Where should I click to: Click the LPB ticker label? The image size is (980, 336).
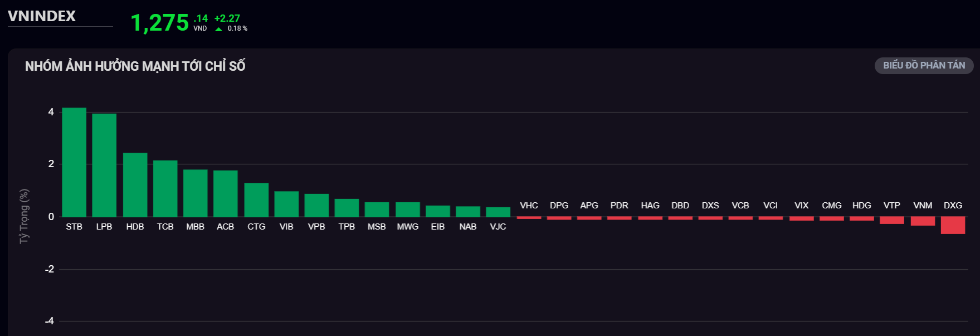coord(104,227)
